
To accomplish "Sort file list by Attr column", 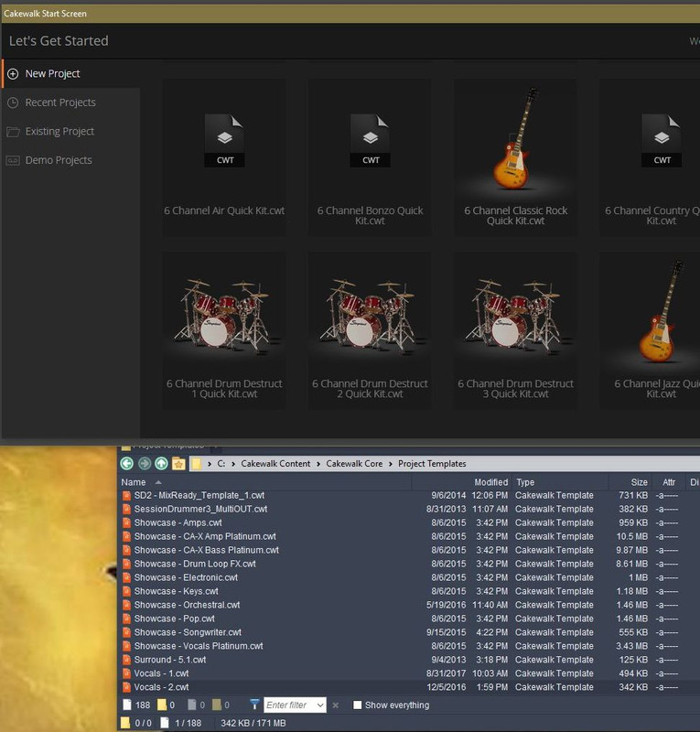I will 669,482.
